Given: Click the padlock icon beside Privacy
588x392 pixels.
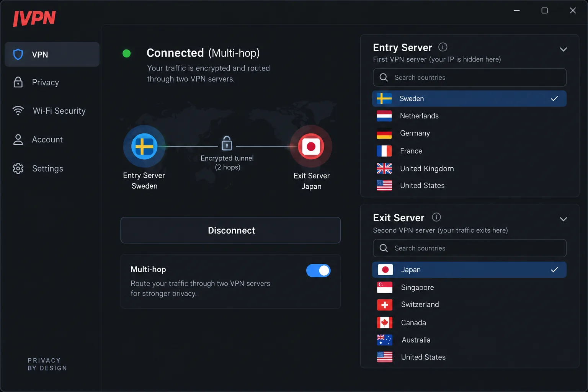Looking at the screenshot, I should (18, 82).
